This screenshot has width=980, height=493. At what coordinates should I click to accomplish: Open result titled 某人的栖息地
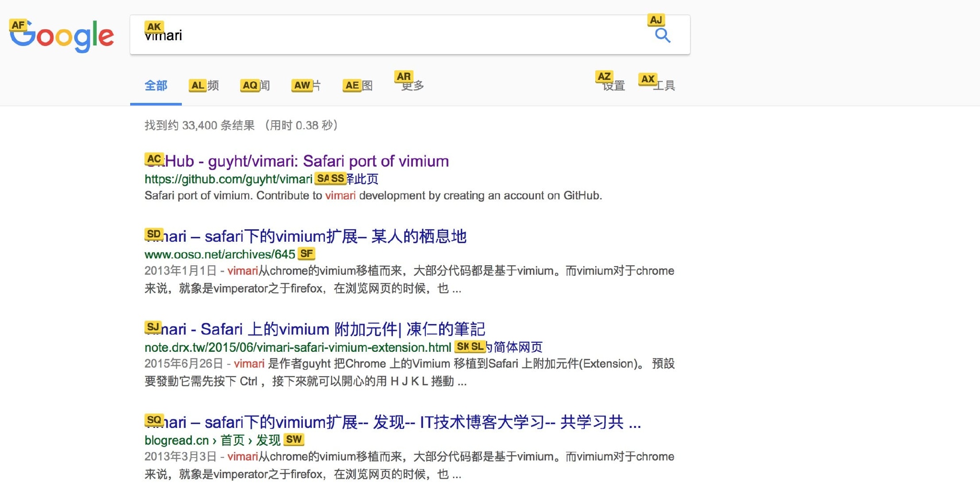click(305, 236)
